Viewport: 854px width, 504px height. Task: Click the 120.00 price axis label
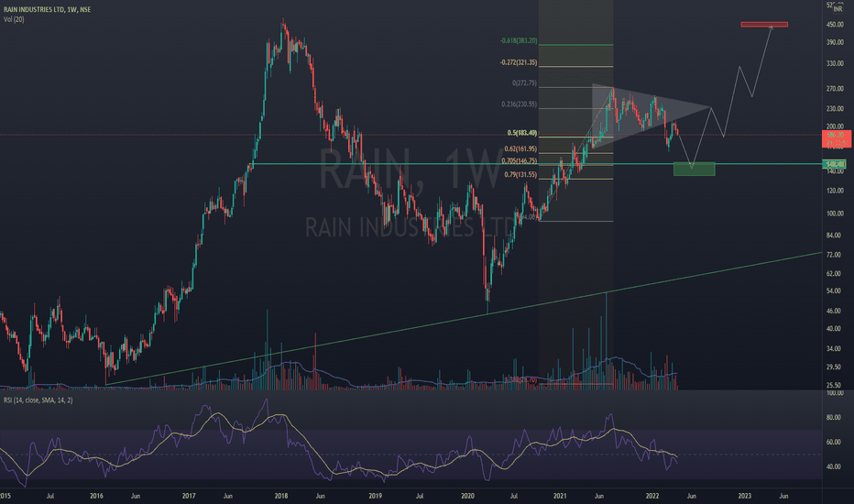835,191
